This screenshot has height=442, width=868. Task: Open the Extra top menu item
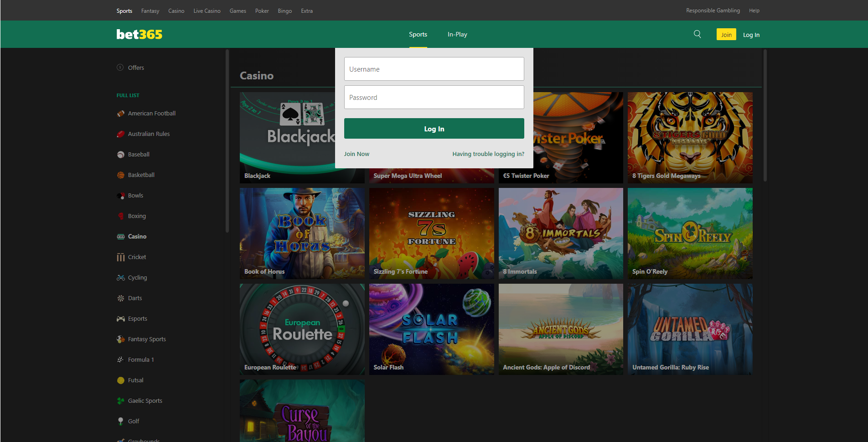[x=307, y=11]
